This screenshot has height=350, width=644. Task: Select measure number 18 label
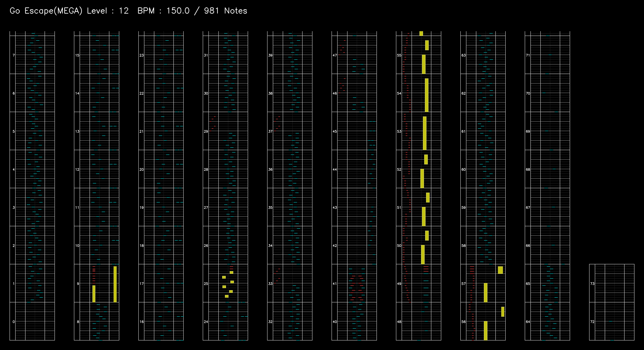coord(141,246)
